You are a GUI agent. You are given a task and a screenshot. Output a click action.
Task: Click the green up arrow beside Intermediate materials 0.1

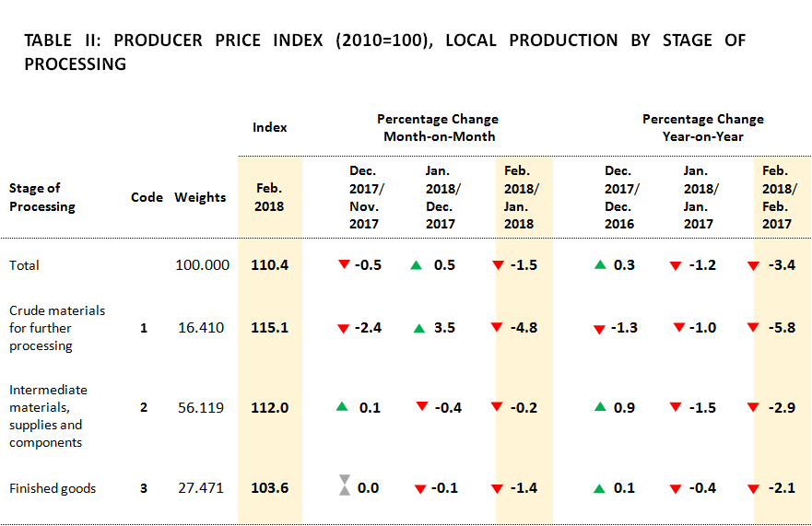(x=343, y=407)
